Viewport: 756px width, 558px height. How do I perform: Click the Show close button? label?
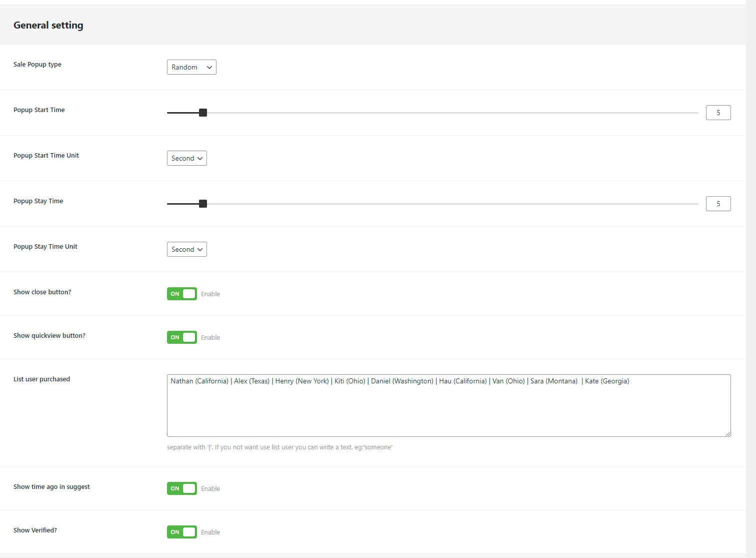[x=42, y=292]
